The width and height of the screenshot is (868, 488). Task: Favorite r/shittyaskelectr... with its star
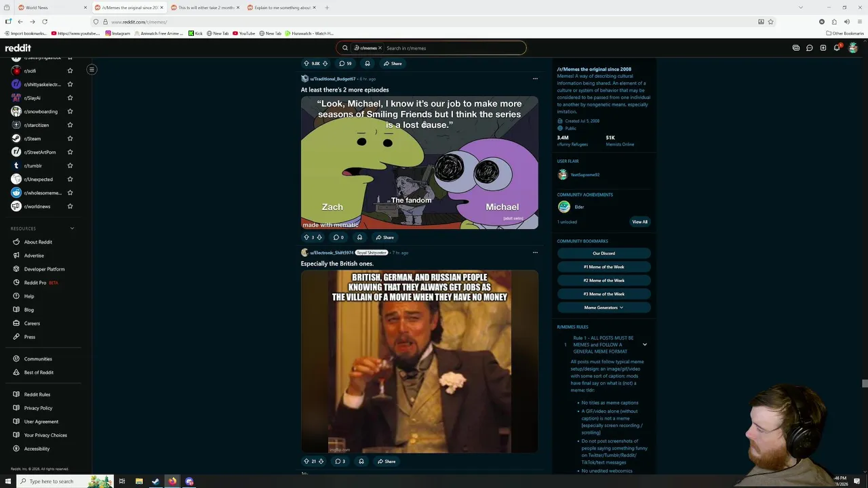[70, 84]
